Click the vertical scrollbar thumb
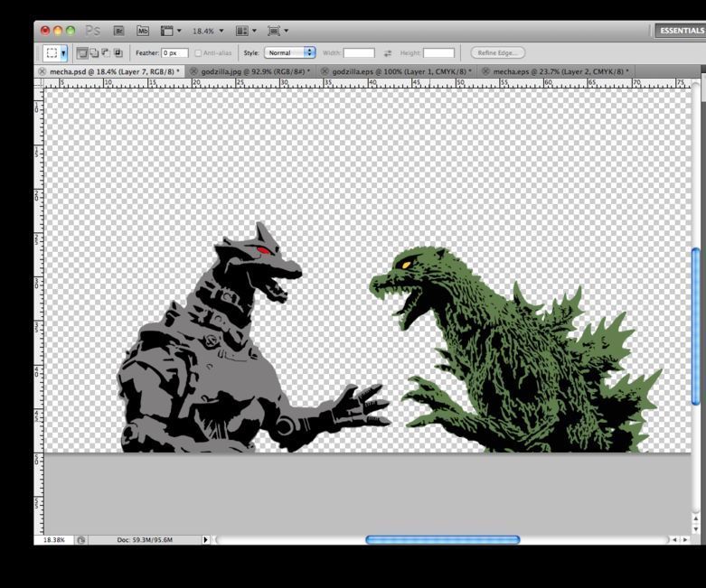Viewport: 706px width, 588px height. (x=696, y=326)
